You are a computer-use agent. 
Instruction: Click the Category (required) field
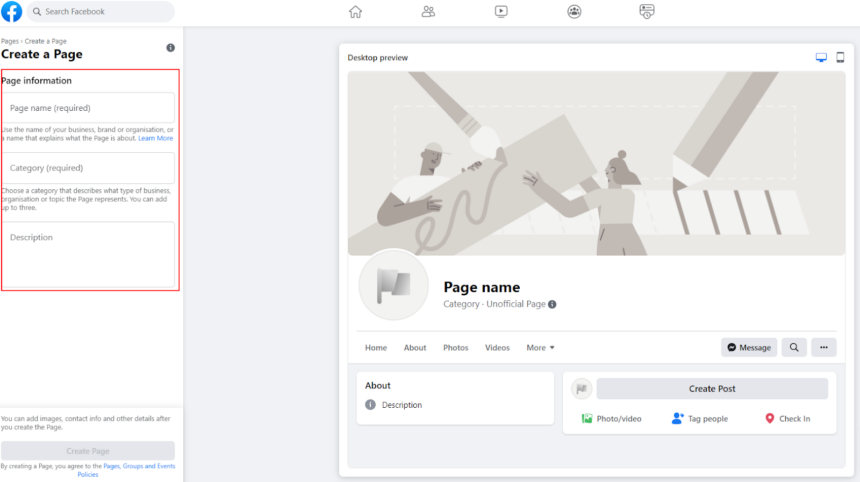coord(89,168)
